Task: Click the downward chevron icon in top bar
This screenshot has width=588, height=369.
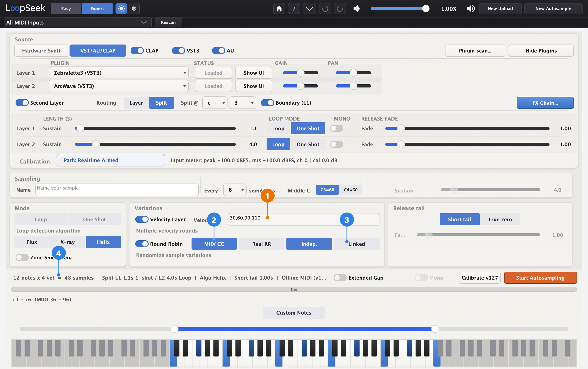Action: tap(309, 9)
